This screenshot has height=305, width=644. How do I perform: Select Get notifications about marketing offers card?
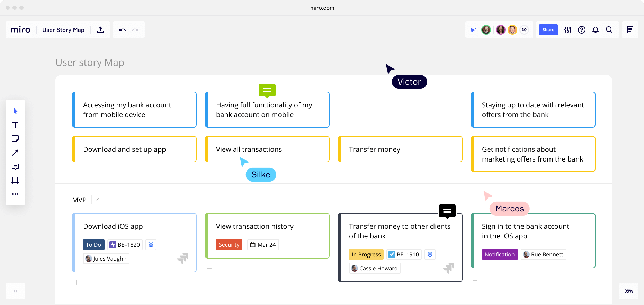pos(533,154)
